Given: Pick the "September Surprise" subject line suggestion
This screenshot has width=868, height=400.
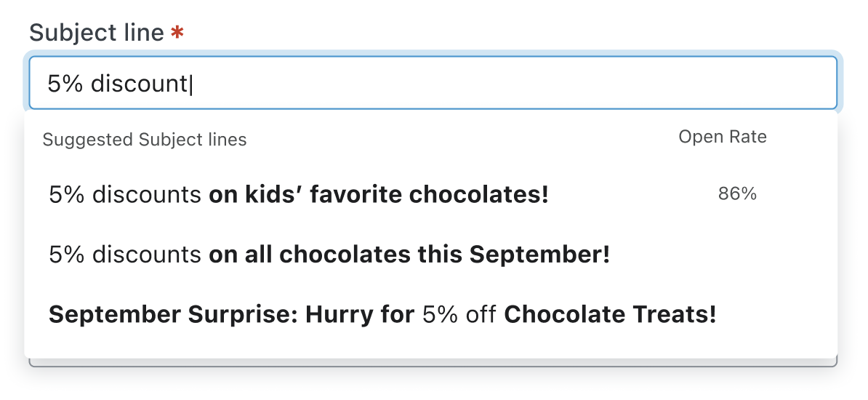Looking at the screenshot, I should coord(382,314).
